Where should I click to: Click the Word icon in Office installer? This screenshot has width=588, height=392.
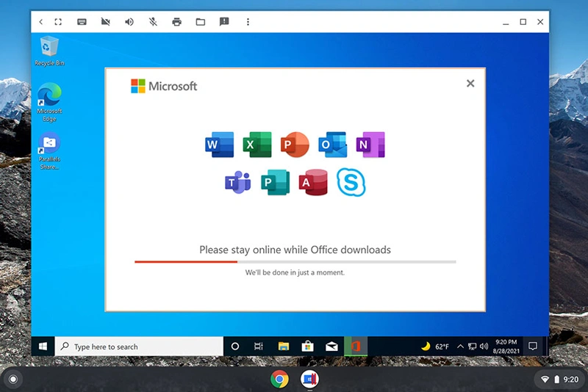click(219, 145)
